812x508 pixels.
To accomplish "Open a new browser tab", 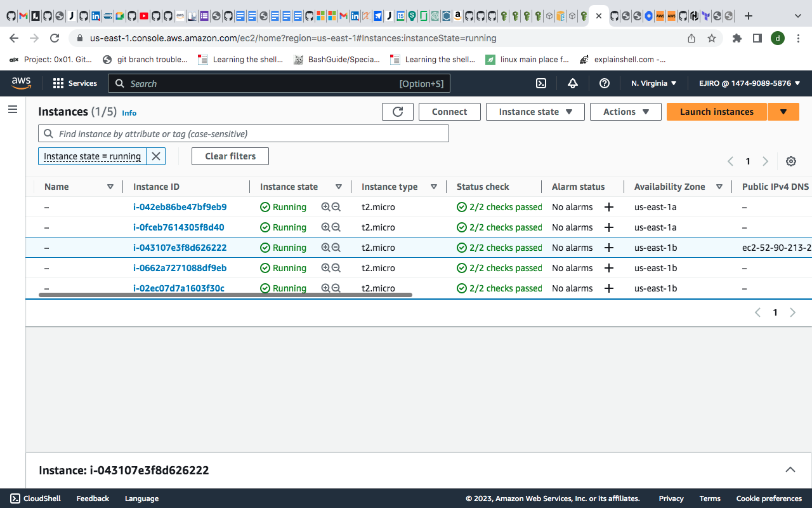I will click(749, 16).
